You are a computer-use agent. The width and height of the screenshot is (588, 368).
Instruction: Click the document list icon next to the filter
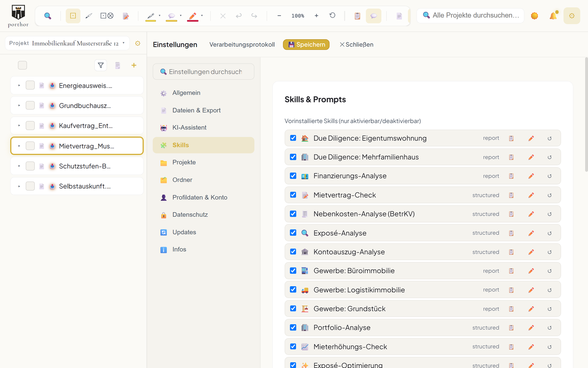(x=118, y=65)
